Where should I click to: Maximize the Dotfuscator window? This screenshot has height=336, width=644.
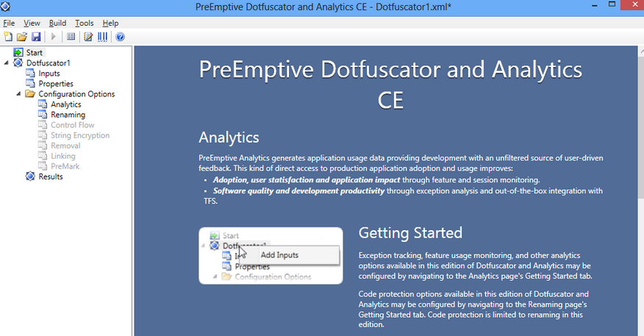coord(612,4)
